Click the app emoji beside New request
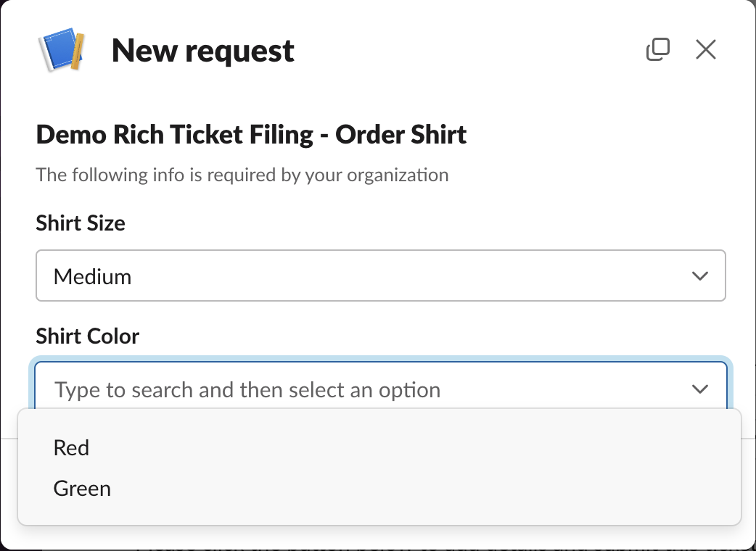This screenshot has width=756, height=551. pyautogui.click(x=62, y=49)
